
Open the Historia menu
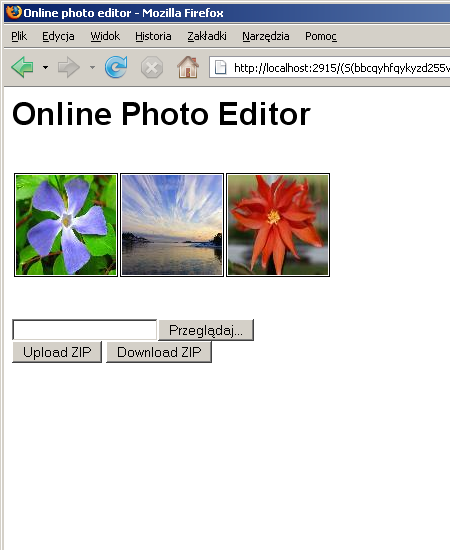(x=153, y=36)
